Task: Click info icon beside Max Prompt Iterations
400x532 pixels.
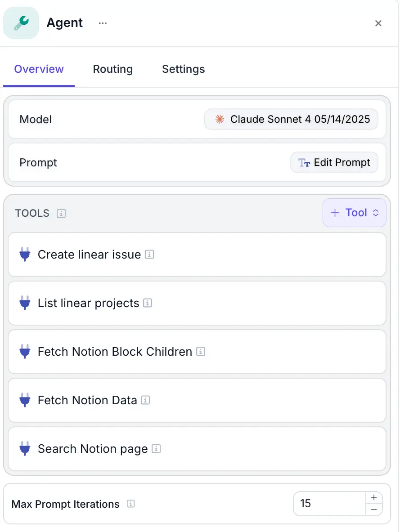Action: click(131, 504)
